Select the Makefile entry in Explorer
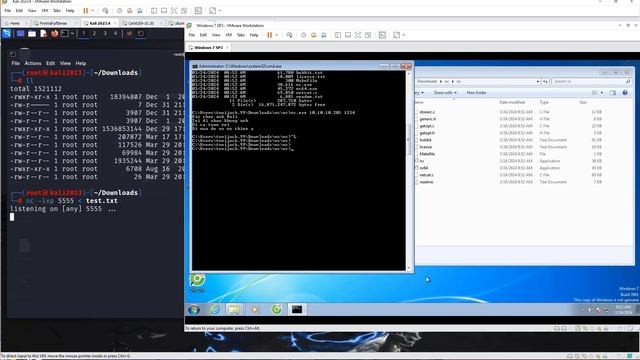Screen dimensions: 640x360 coord(427,154)
